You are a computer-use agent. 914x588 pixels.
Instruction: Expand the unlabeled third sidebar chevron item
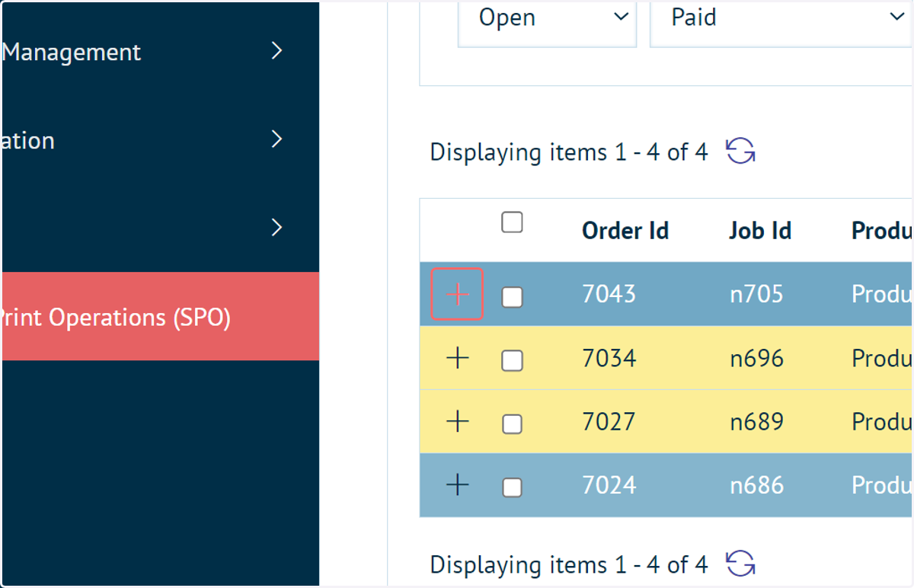[x=160, y=228]
